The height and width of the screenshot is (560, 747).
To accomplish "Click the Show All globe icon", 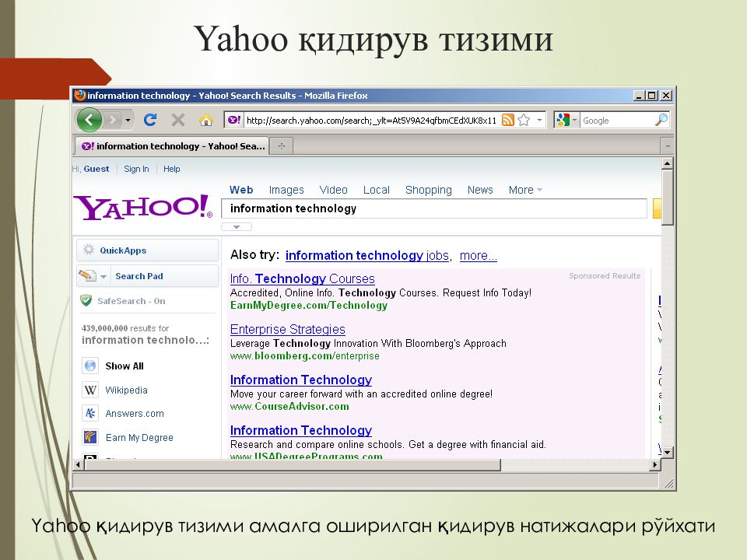I will pyautogui.click(x=90, y=366).
